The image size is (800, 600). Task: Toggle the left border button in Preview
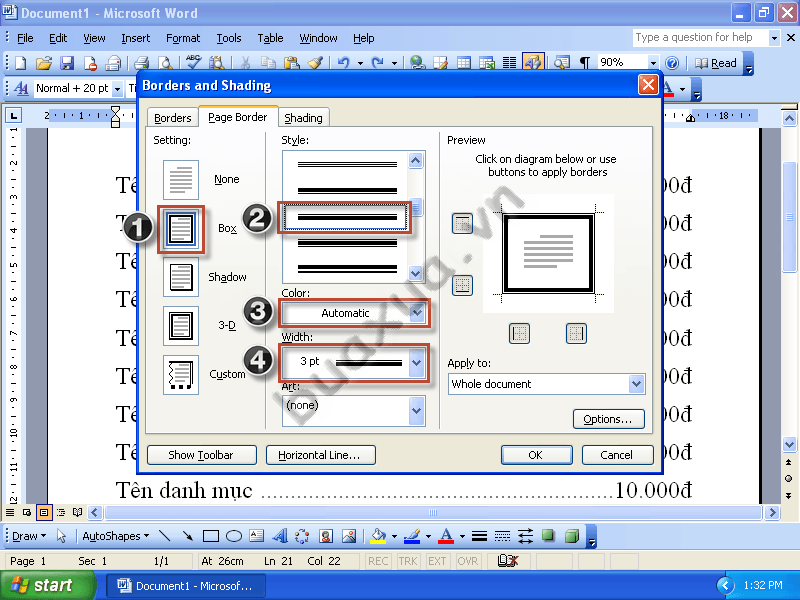[519, 334]
